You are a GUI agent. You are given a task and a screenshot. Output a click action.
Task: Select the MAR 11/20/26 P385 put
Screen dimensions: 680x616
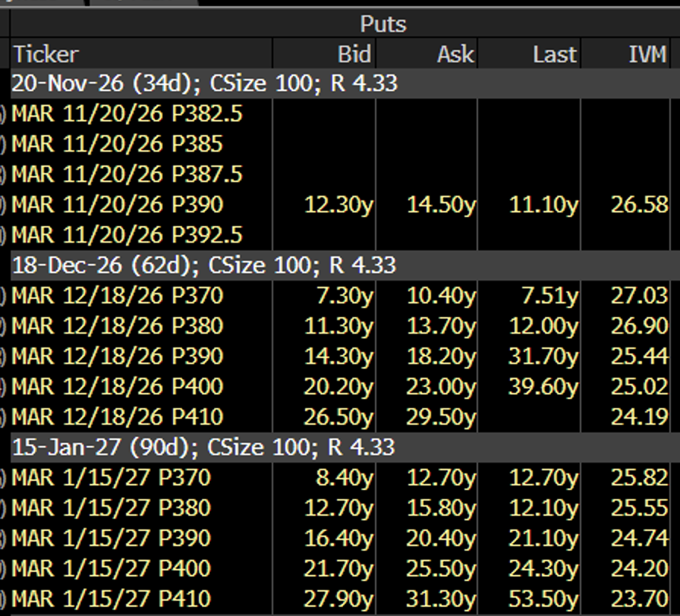117,144
